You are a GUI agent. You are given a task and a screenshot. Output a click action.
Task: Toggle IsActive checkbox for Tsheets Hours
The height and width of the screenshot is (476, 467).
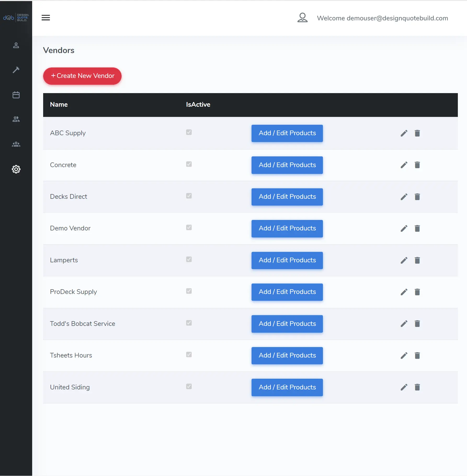point(189,354)
